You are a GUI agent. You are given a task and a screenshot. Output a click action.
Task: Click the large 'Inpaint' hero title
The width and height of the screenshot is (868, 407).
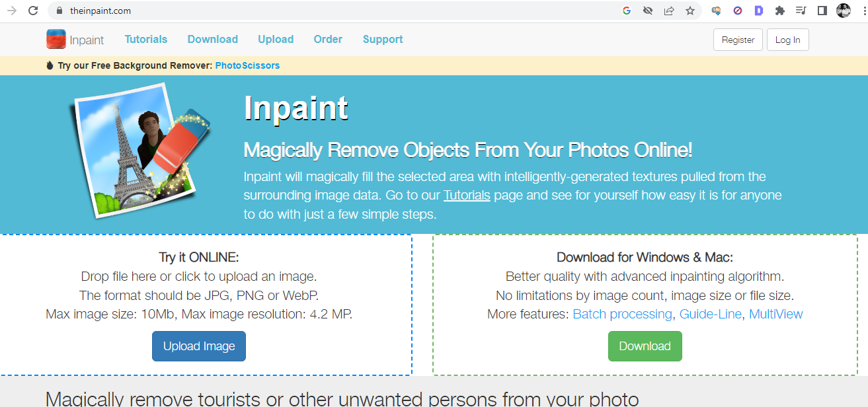[x=296, y=108]
